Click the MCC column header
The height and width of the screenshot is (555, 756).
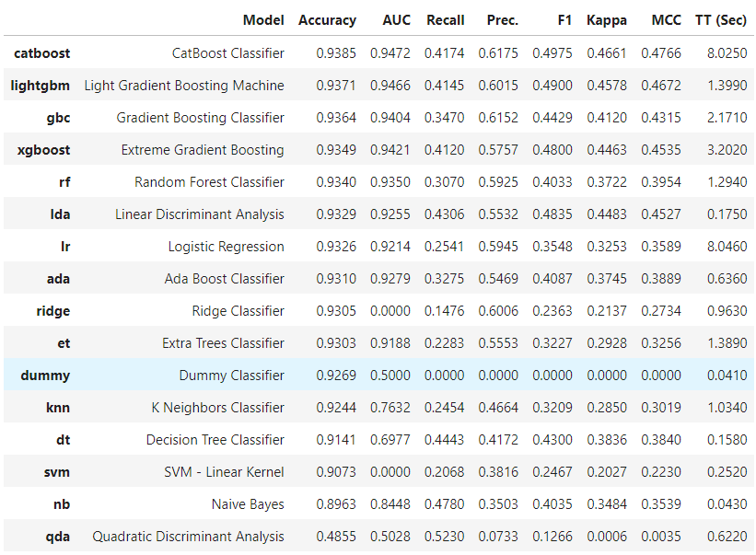[667, 20]
